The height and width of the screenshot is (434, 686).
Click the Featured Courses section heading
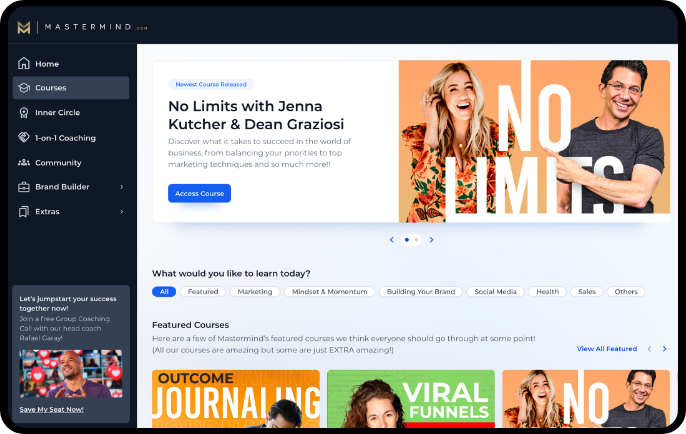(x=190, y=325)
